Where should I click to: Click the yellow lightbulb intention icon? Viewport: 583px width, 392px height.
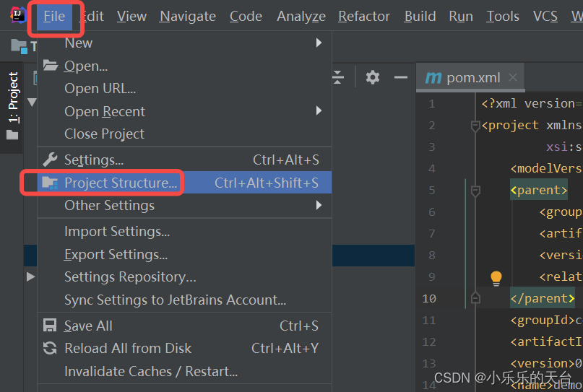[496, 279]
